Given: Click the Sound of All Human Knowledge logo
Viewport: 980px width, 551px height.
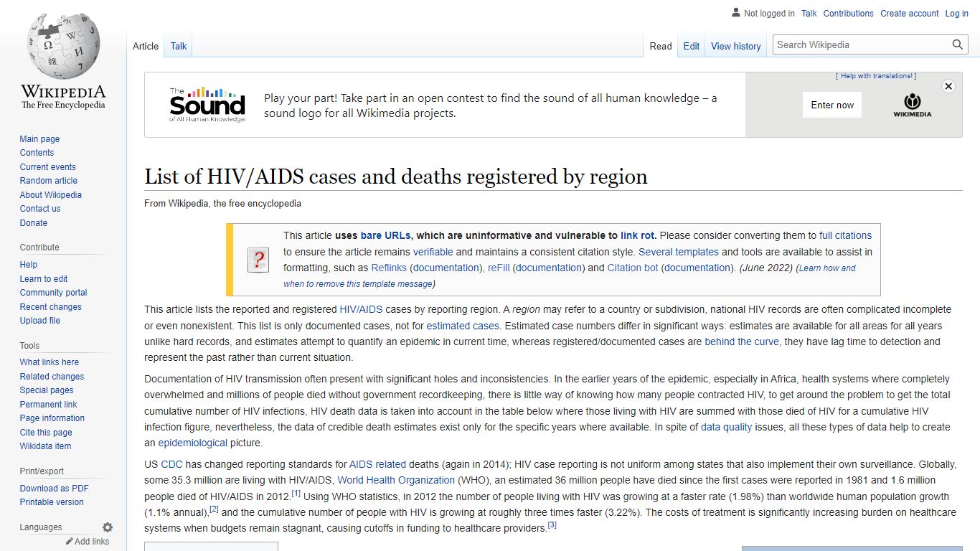Looking at the screenshot, I should coord(207,105).
